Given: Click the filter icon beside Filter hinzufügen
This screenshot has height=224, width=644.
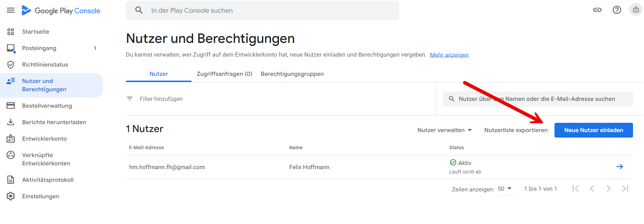Looking at the screenshot, I should 130,99.
